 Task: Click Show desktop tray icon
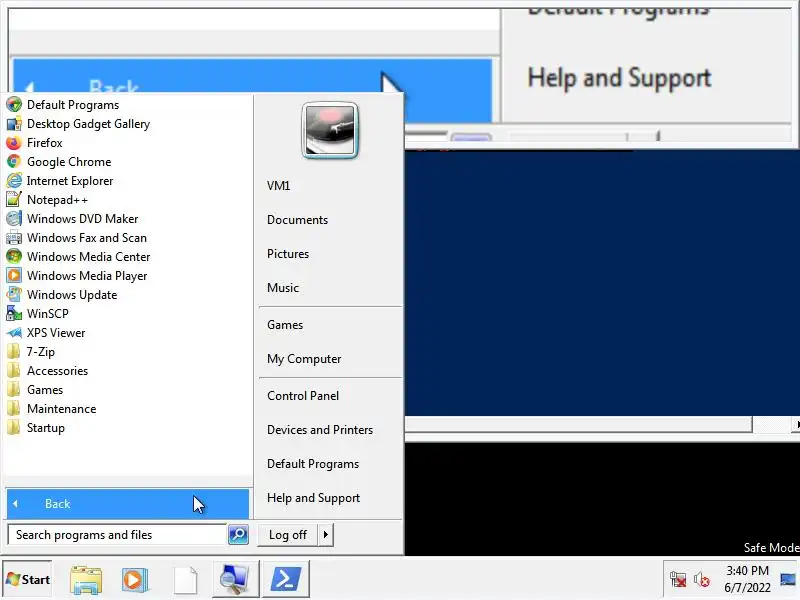789,580
